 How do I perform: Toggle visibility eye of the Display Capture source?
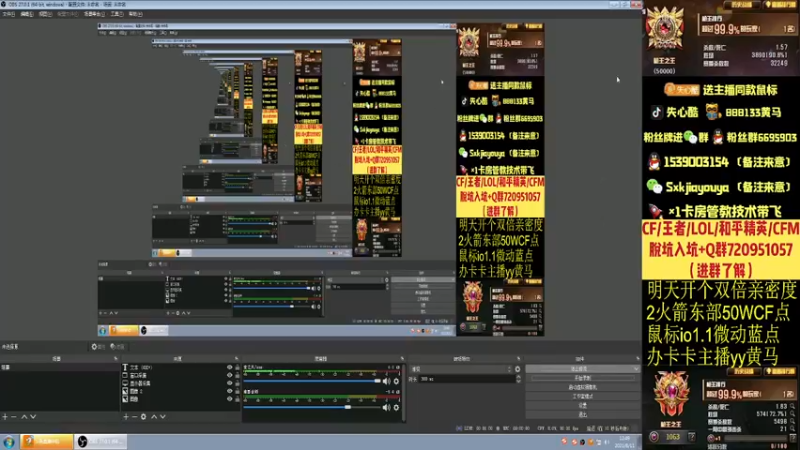click(x=229, y=383)
